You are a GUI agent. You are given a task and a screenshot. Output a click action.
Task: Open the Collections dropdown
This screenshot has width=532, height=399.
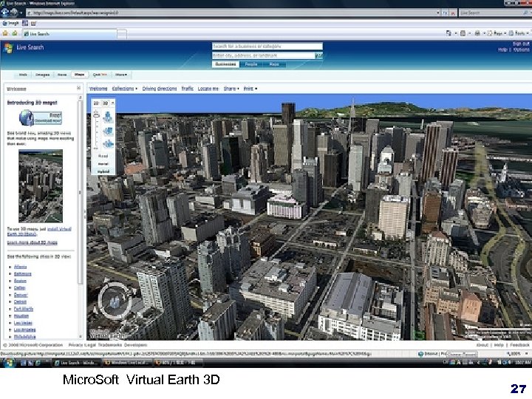pos(125,89)
